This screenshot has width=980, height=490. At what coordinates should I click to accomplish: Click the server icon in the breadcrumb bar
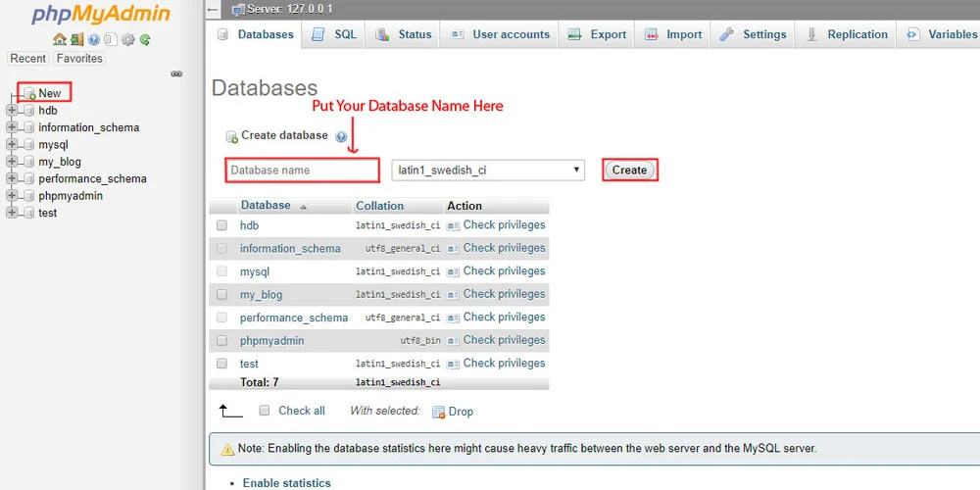click(238, 10)
